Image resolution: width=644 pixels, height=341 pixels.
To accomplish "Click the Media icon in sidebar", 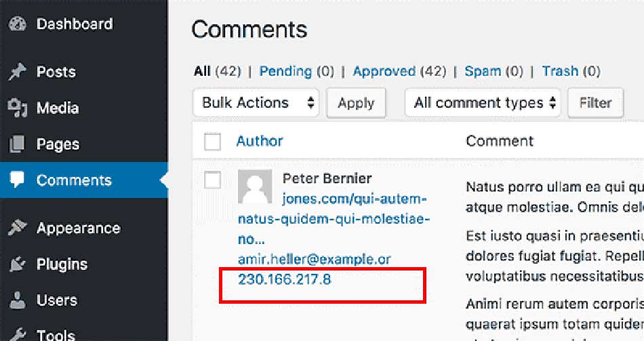I will [17, 108].
